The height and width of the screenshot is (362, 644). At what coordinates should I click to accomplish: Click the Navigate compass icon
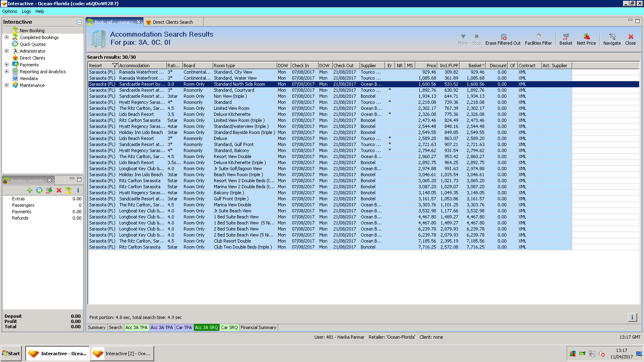pyautogui.click(x=612, y=37)
